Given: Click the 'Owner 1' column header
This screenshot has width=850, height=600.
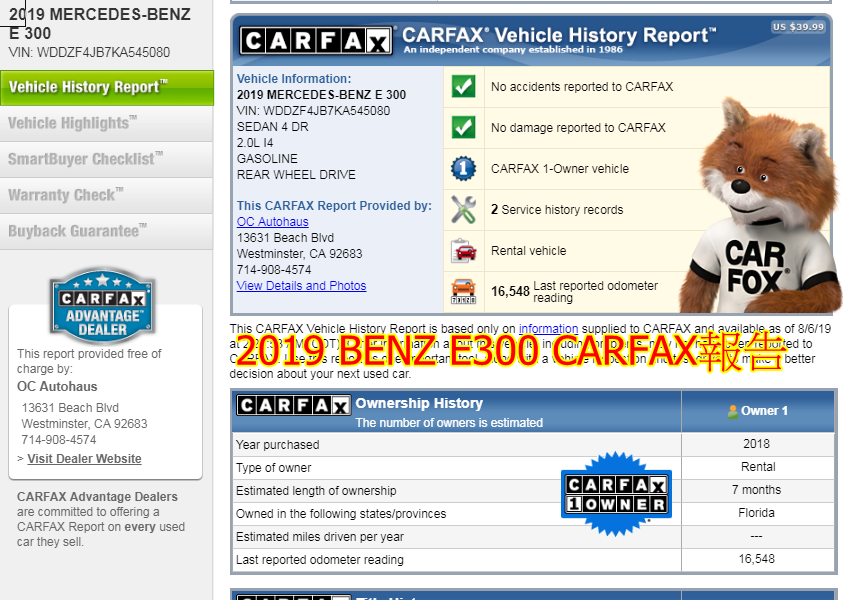Looking at the screenshot, I should click(x=758, y=411).
